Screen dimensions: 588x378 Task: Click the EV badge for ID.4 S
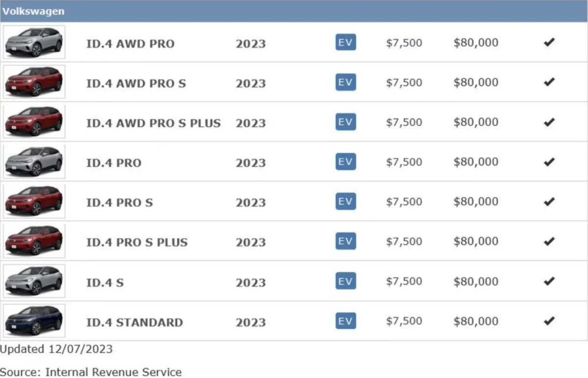(x=345, y=281)
